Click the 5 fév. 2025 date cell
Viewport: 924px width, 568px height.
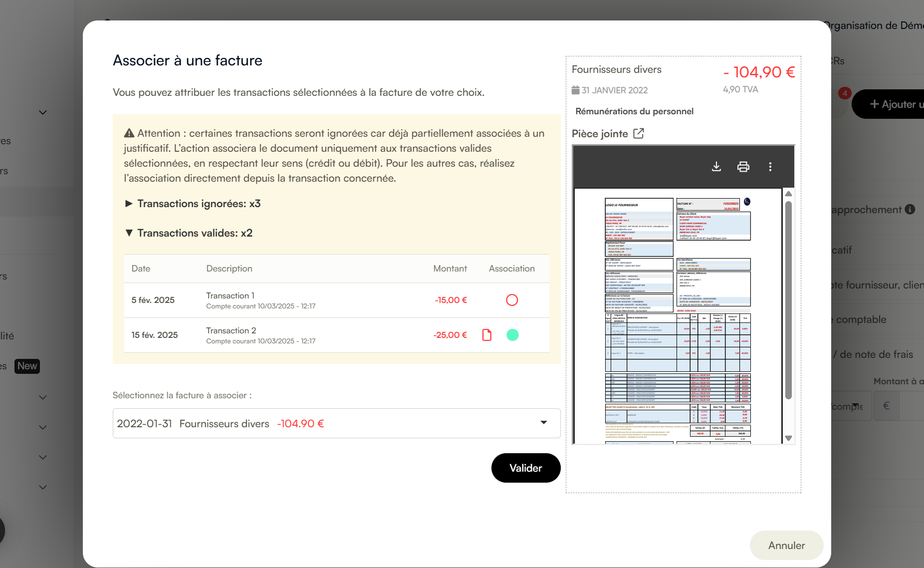[x=153, y=300]
